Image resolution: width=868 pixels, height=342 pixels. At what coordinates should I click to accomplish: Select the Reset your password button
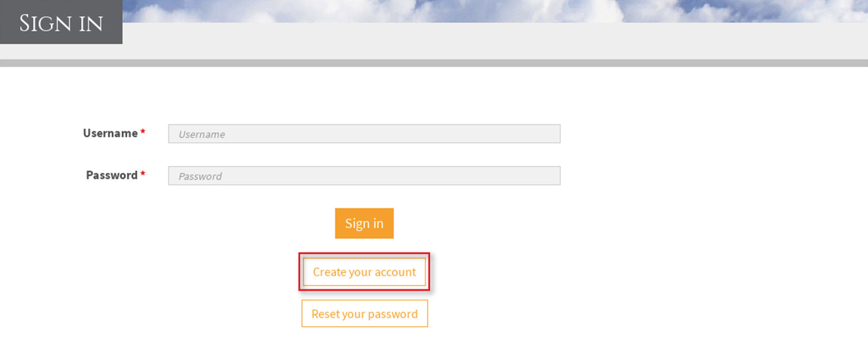(x=364, y=314)
